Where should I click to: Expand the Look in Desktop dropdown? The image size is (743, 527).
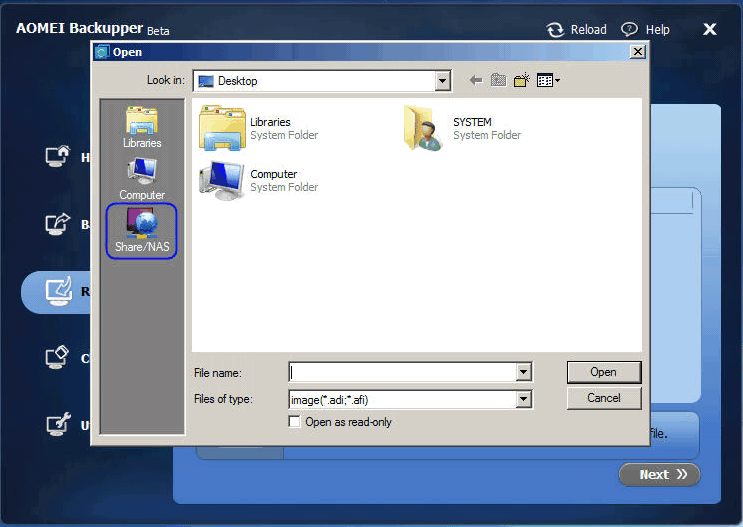click(442, 81)
